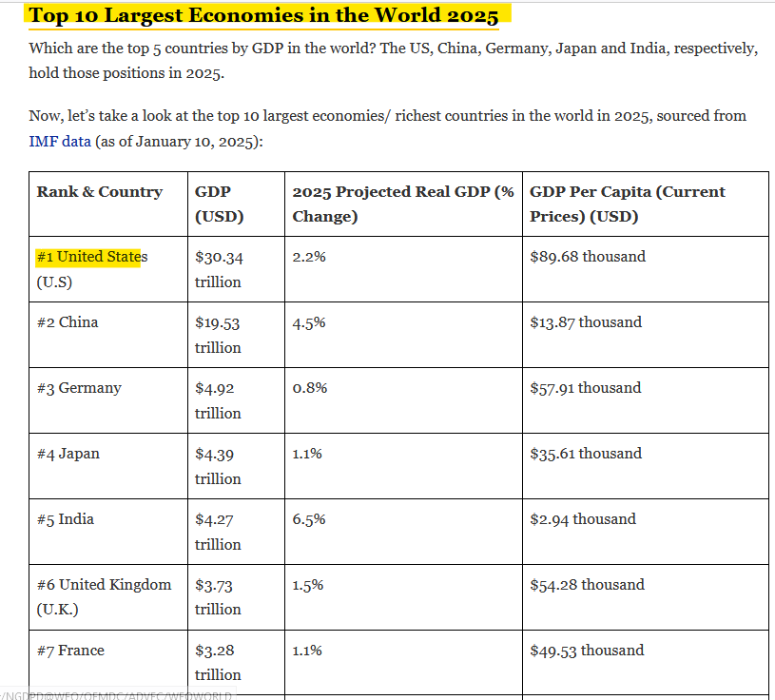Click the $3.73 trillion GDP cell

[236, 597]
